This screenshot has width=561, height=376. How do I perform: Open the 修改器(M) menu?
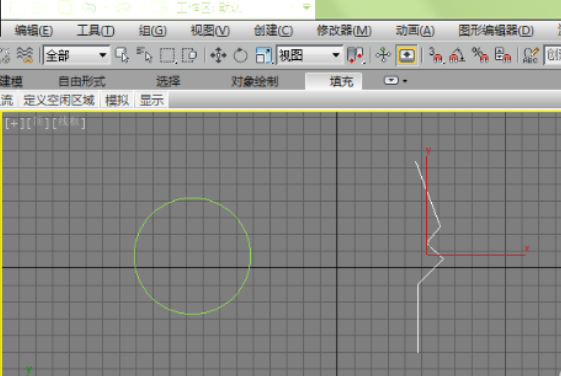coord(344,31)
